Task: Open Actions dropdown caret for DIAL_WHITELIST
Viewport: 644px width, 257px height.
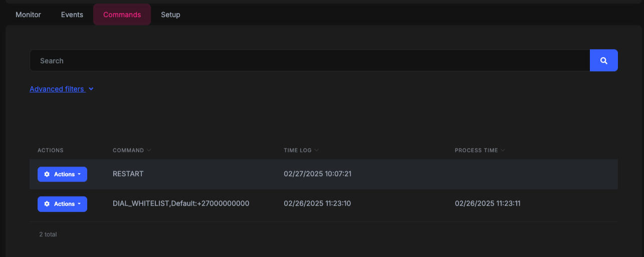Action: pyautogui.click(x=79, y=204)
